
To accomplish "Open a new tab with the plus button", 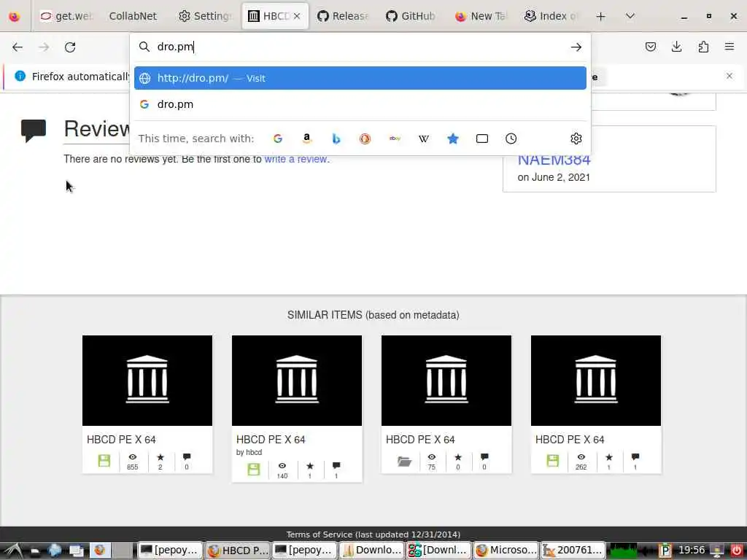I will [x=601, y=16].
